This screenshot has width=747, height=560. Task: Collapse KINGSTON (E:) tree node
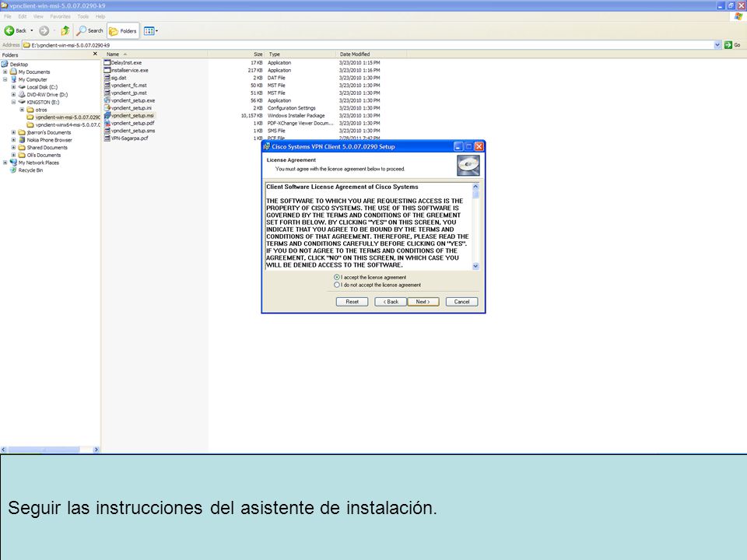(x=13, y=102)
